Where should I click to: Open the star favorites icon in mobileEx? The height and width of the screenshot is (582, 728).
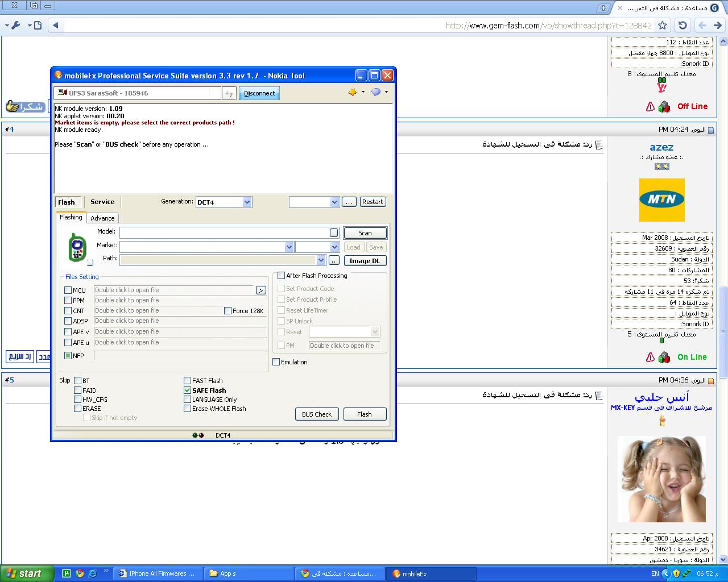[353, 92]
